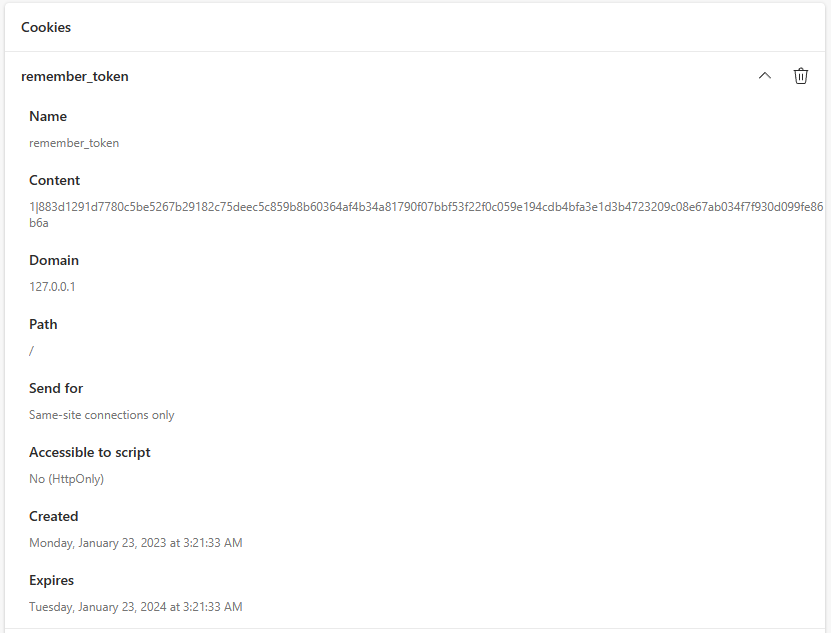Click the 'Accessible to script' label
The width and height of the screenshot is (831, 633).
pos(90,452)
